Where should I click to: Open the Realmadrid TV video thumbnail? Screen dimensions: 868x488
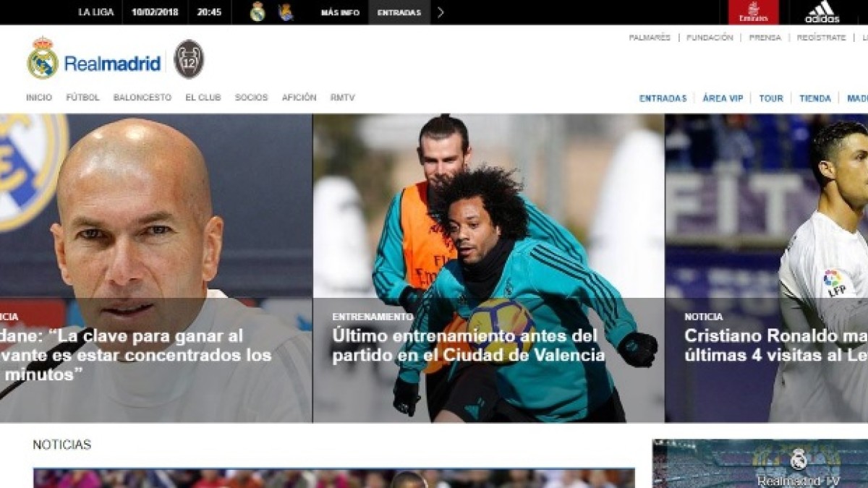pyautogui.click(x=759, y=463)
